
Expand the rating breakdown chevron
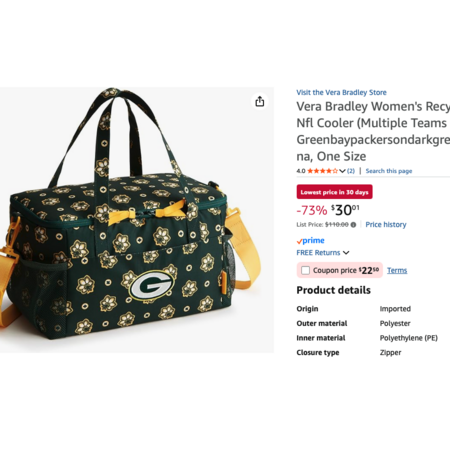(342, 171)
